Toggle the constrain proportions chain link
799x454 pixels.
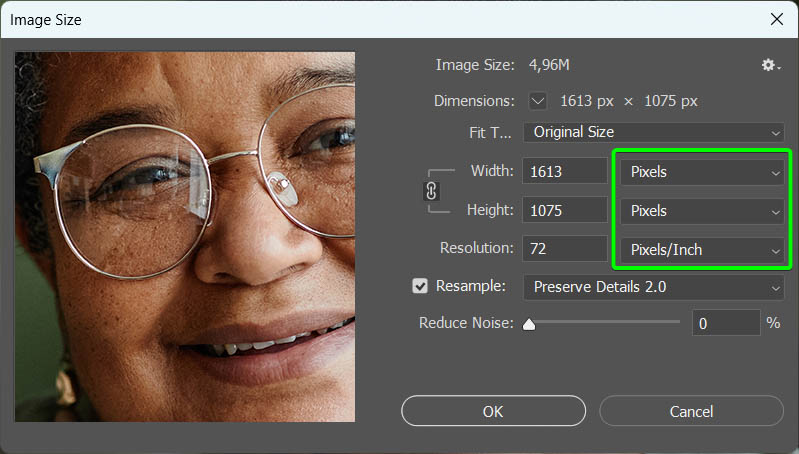pyautogui.click(x=432, y=190)
